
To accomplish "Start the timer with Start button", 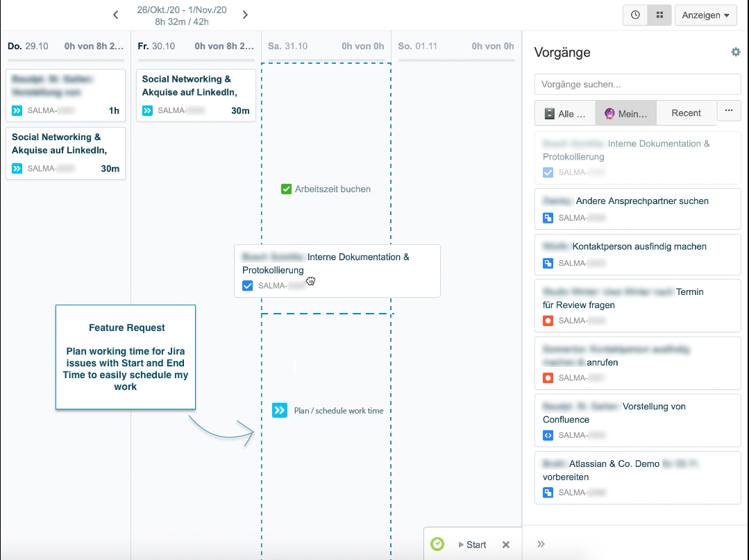I will coord(472,545).
